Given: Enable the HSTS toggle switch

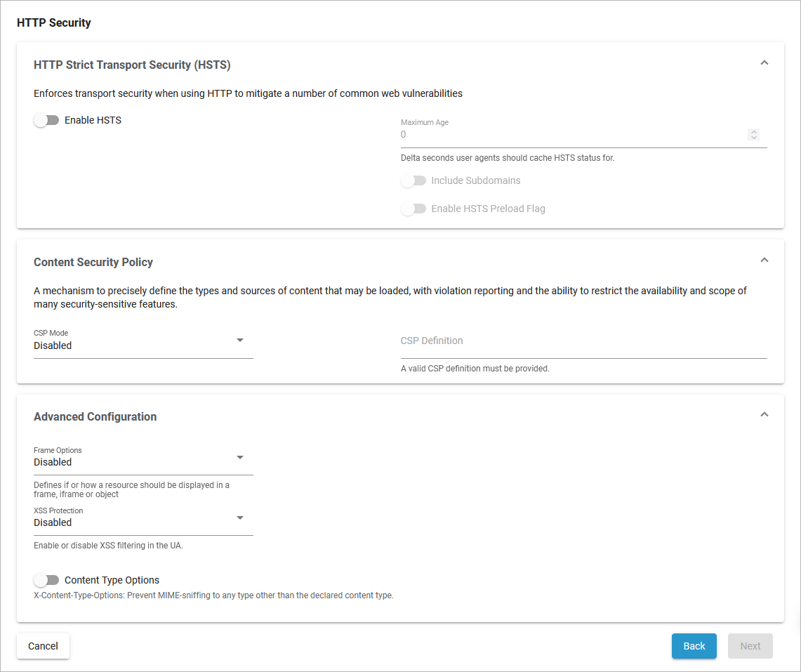Looking at the screenshot, I should click(46, 120).
